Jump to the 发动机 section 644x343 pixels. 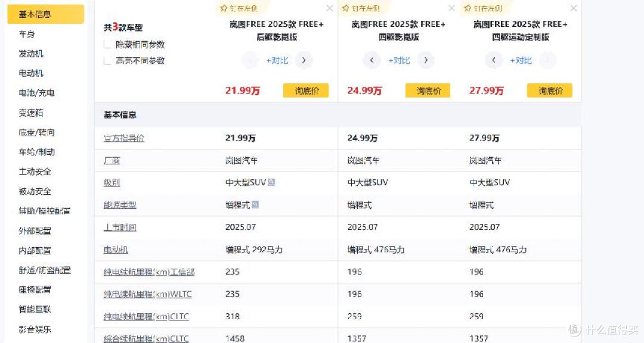coord(31,54)
